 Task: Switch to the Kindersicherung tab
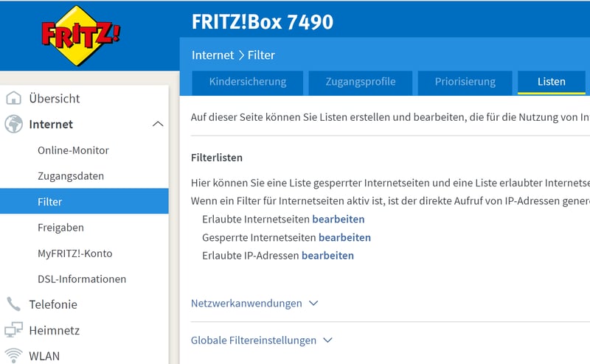click(248, 83)
